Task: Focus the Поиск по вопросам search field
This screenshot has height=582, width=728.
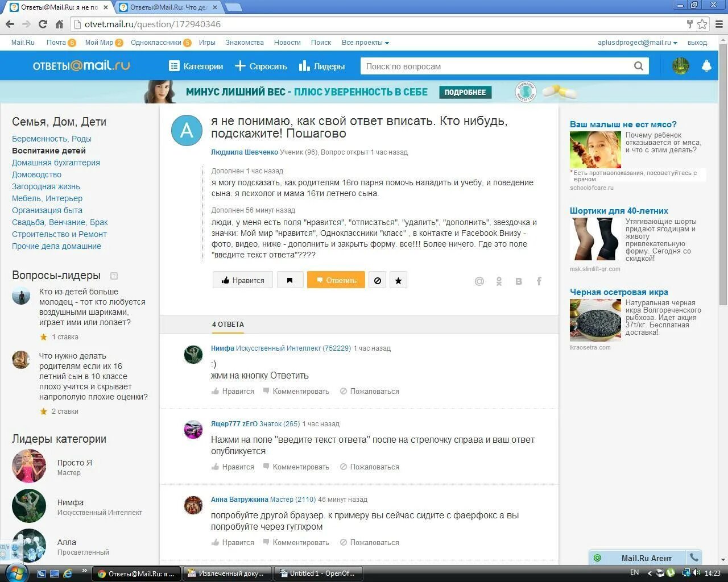Action: click(498, 66)
